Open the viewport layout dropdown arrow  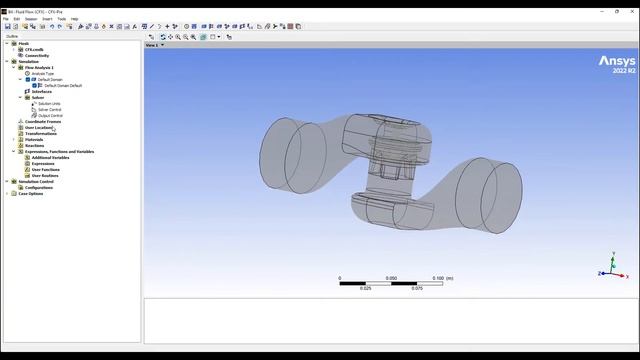219,37
